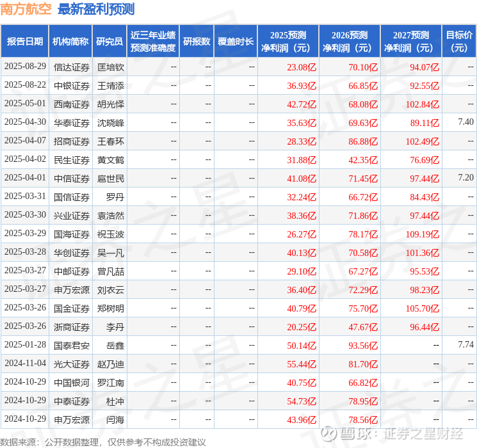This screenshot has width=477, height=448.
Task: Select the 71.86亿 forecast value
Action: click(x=363, y=215)
